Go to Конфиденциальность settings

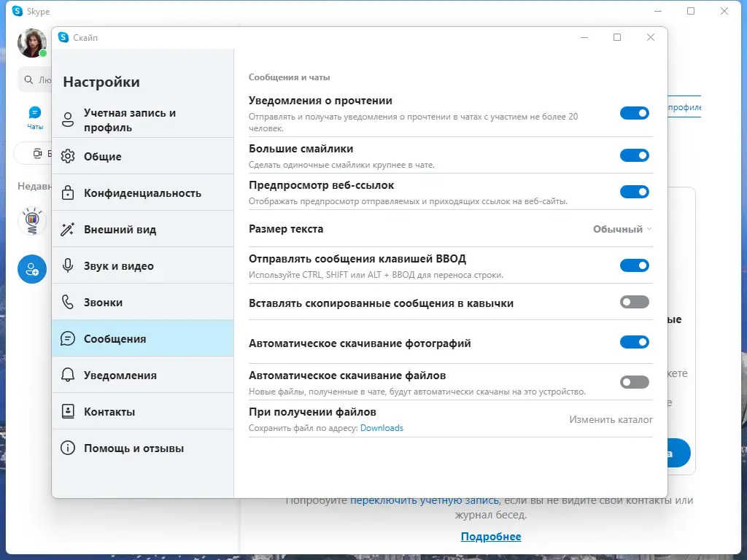[143, 192]
